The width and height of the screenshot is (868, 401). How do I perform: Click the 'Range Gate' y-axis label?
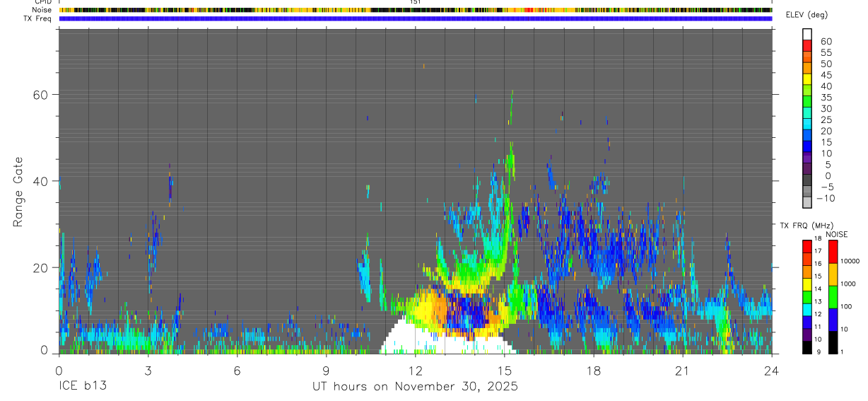18,192
